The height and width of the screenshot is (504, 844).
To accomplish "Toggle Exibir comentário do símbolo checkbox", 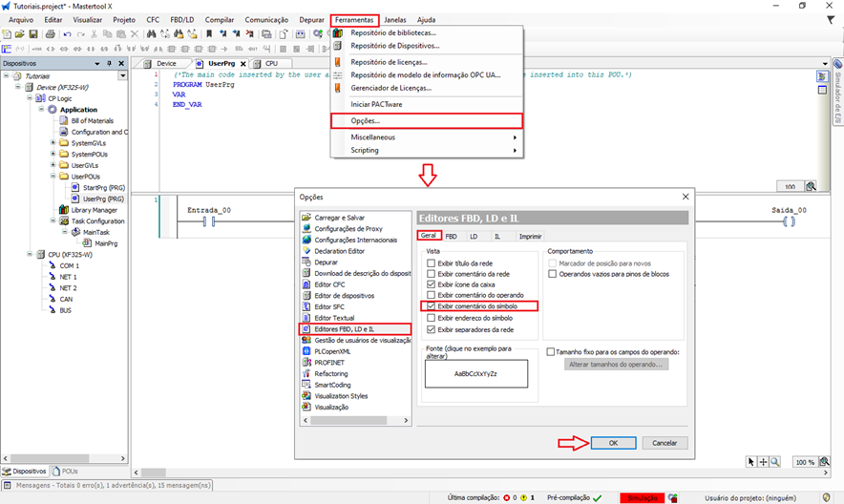I will coord(431,306).
